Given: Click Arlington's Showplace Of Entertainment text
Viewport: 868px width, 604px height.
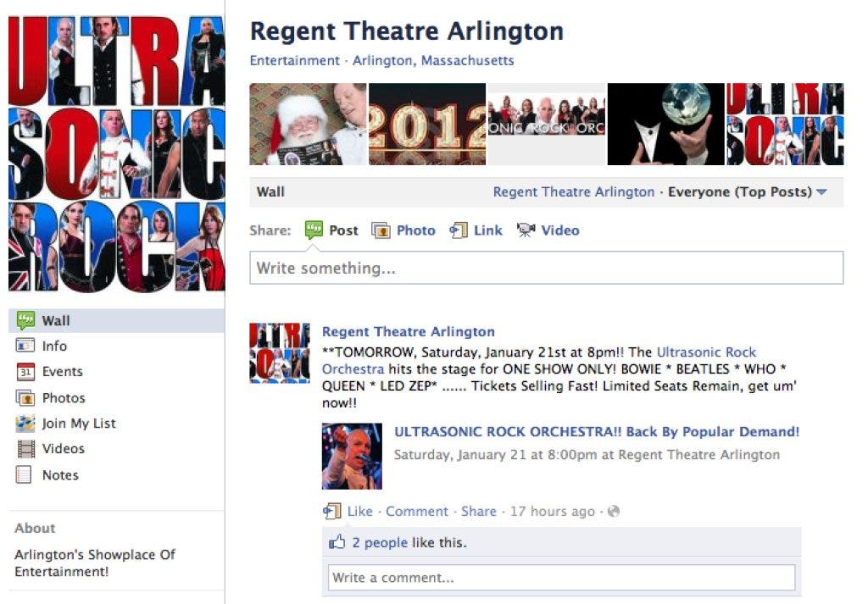Looking at the screenshot, I should pyautogui.click(x=95, y=562).
